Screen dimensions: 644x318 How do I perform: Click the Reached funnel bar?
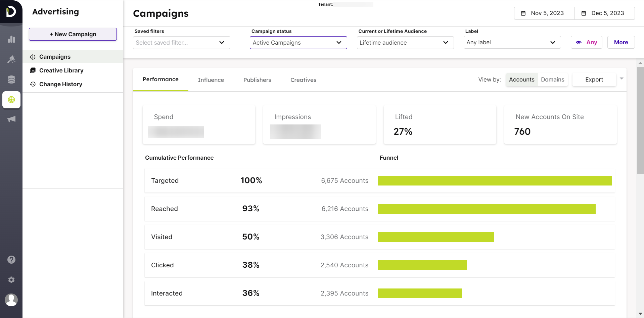click(x=486, y=209)
